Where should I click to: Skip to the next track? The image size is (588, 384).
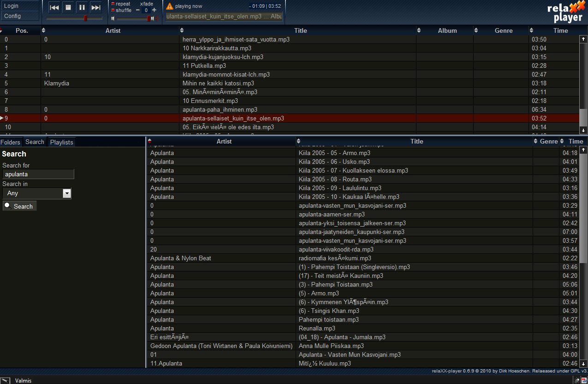95,7
